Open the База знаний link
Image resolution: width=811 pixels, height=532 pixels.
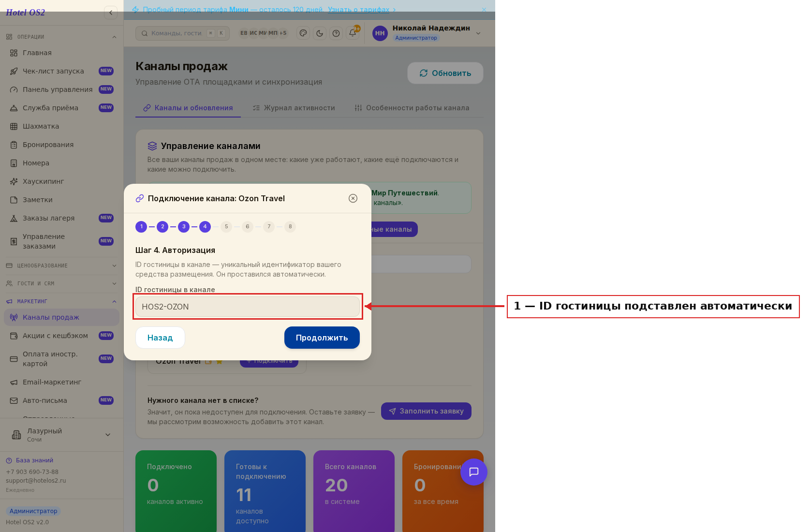click(x=34, y=460)
